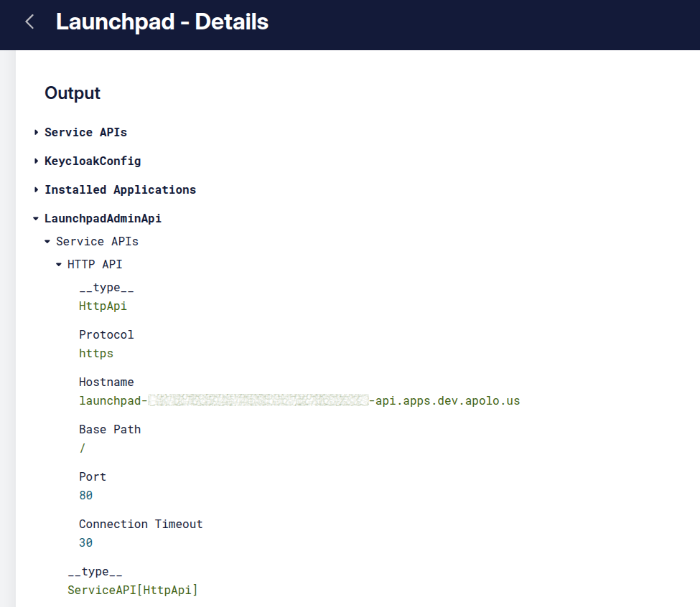Collapse the HTTP API node
Screen dimensions: 700x607
94,264
